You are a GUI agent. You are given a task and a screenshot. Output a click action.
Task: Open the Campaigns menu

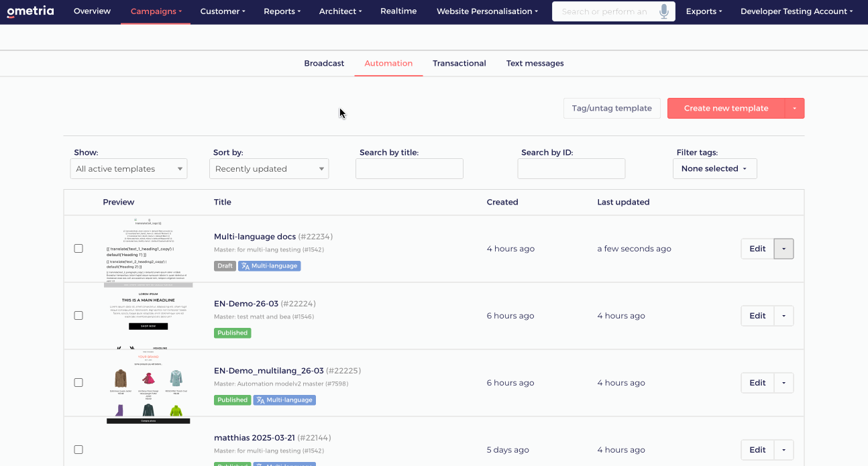click(156, 11)
